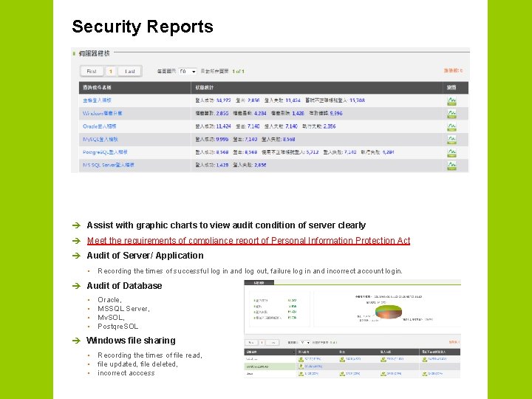Click the first-row user icon under the third column
Image resolution: width=532 pixels, height=399 pixels.
tap(342, 359)
